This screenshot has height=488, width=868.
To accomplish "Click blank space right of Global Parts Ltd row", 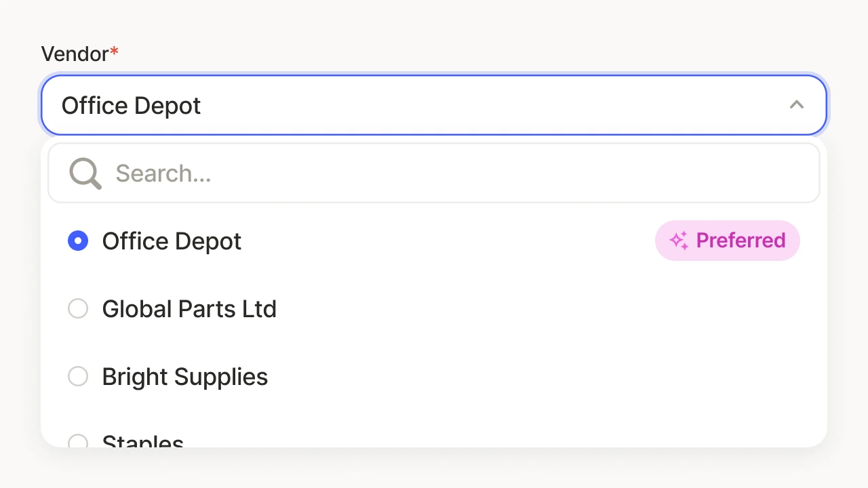I will point(536,308).
